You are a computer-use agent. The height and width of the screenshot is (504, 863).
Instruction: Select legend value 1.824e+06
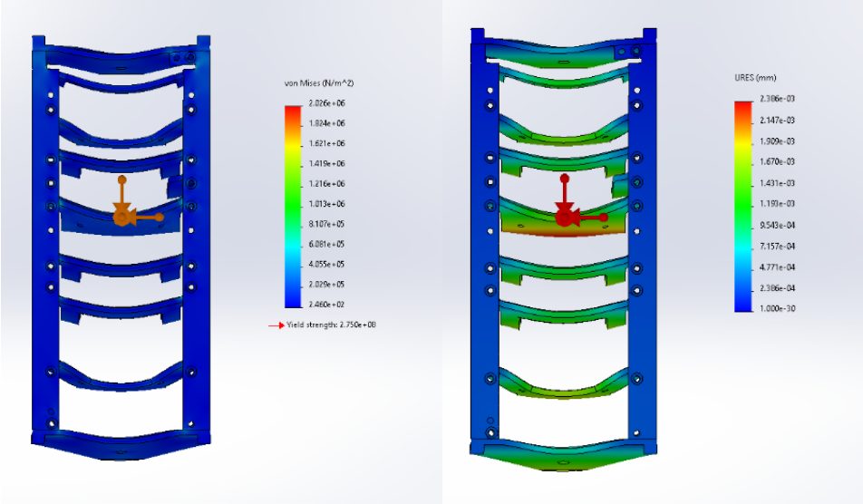[x=327, y=123]
